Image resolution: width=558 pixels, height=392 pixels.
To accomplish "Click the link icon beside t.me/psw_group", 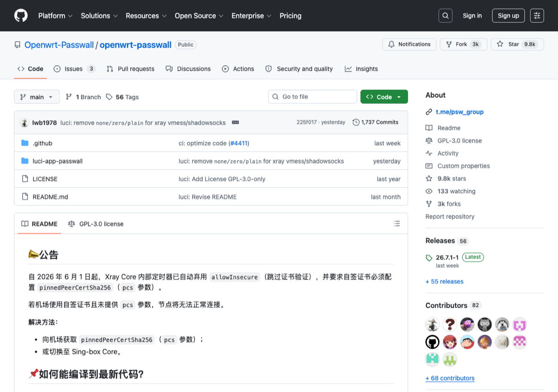I will (429, 112).
